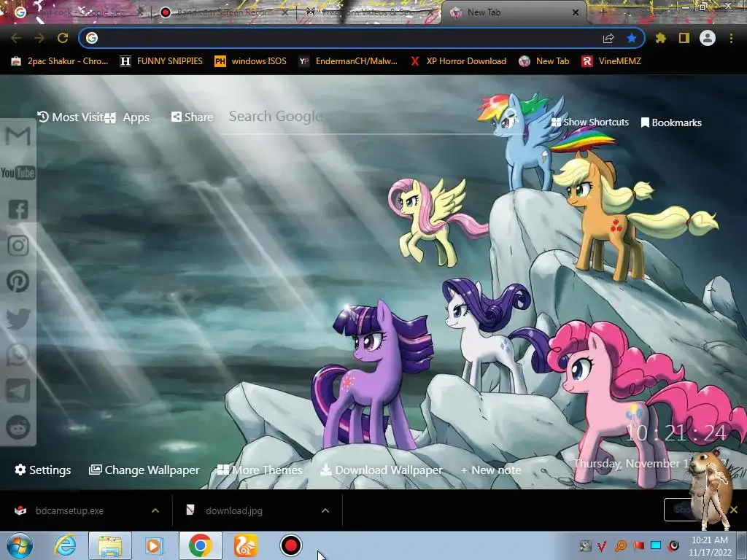Toggle Chrome side panel
Viewport: 747px width, 560px height.
684,38
